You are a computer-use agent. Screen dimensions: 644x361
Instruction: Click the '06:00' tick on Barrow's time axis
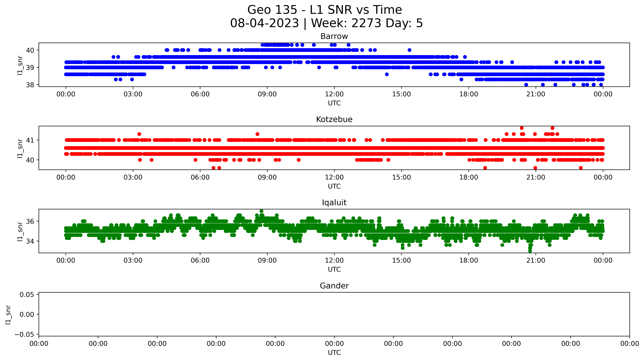[200, 94]
